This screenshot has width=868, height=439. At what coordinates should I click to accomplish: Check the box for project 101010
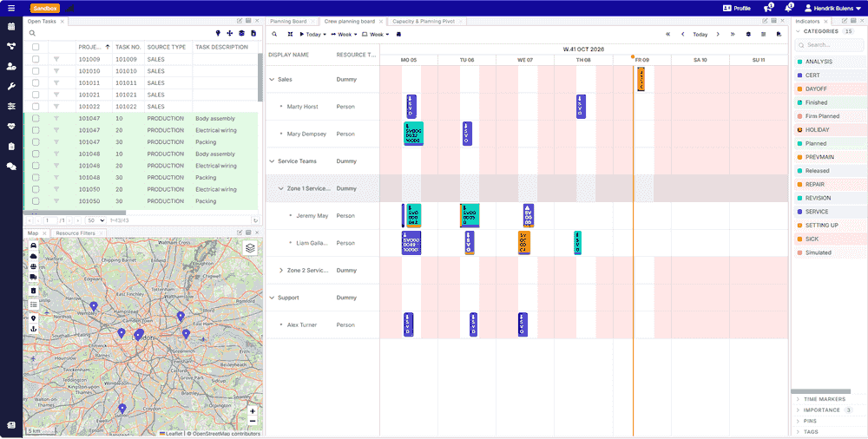coord(36,71)
